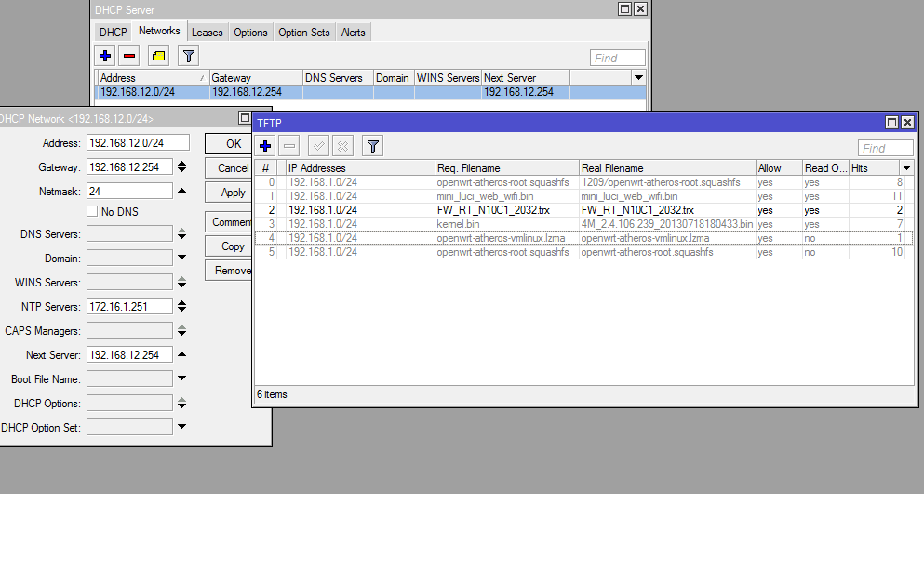The height and width of the screenshot is (571, 924).
Task: Close the DHCP Server window
Action: 640,8
